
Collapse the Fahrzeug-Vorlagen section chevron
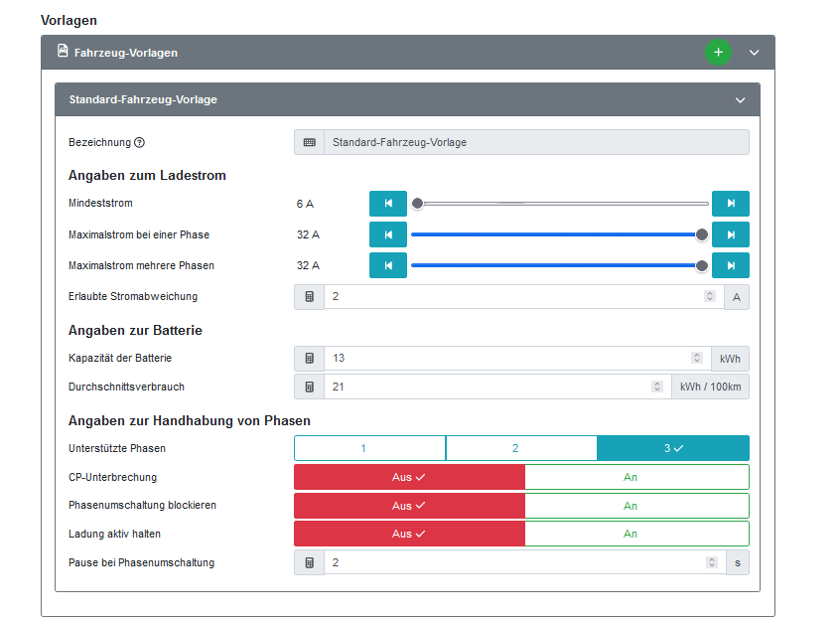(x=754, y=53)
